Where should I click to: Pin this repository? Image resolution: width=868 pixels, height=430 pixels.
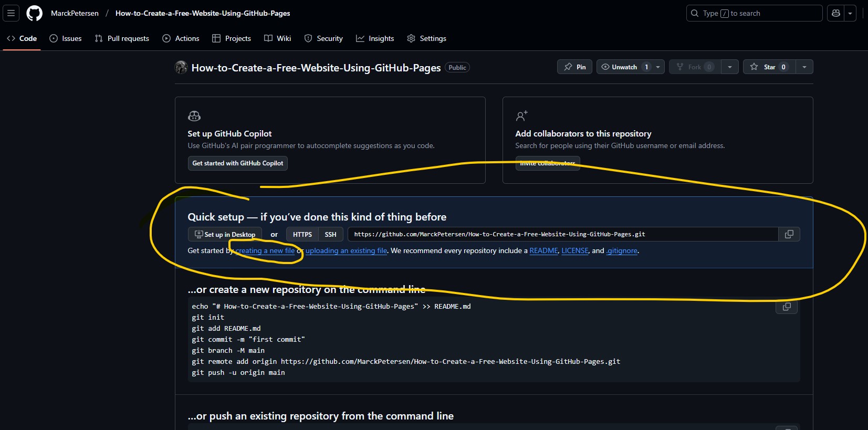point(575,67)
